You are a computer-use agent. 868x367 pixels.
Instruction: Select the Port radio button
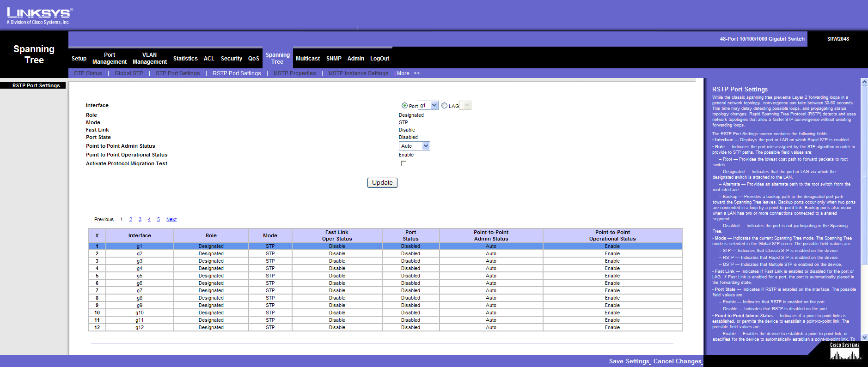click(x=404, y=106)
